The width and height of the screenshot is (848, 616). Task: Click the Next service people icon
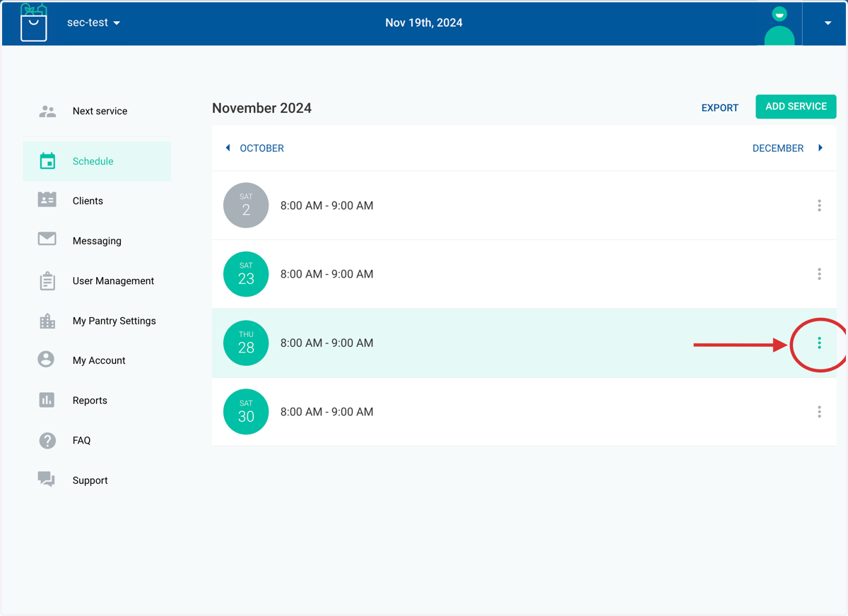(47, 111)
